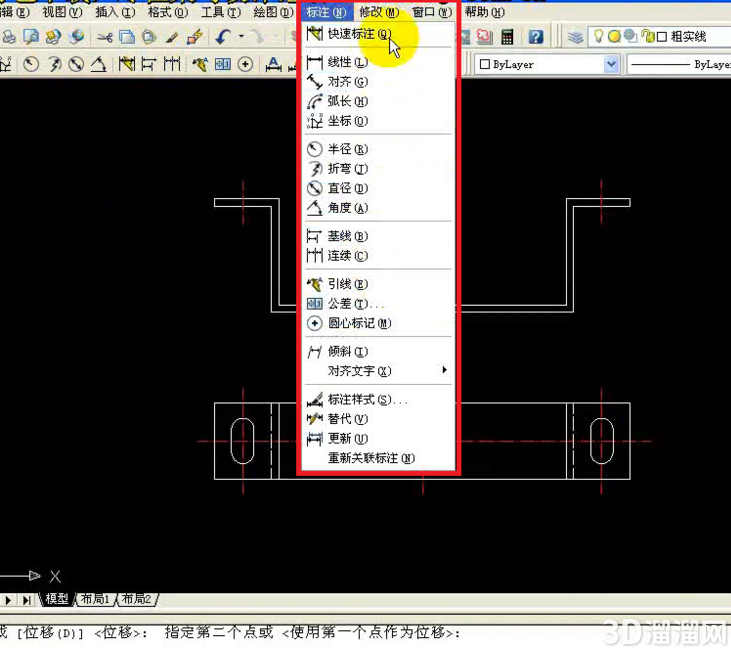The height and width of the screenshot is (648, 731).
Task: Click the Print icon in the toolbar
Action: pyautogui.click(x=8, y=37)
